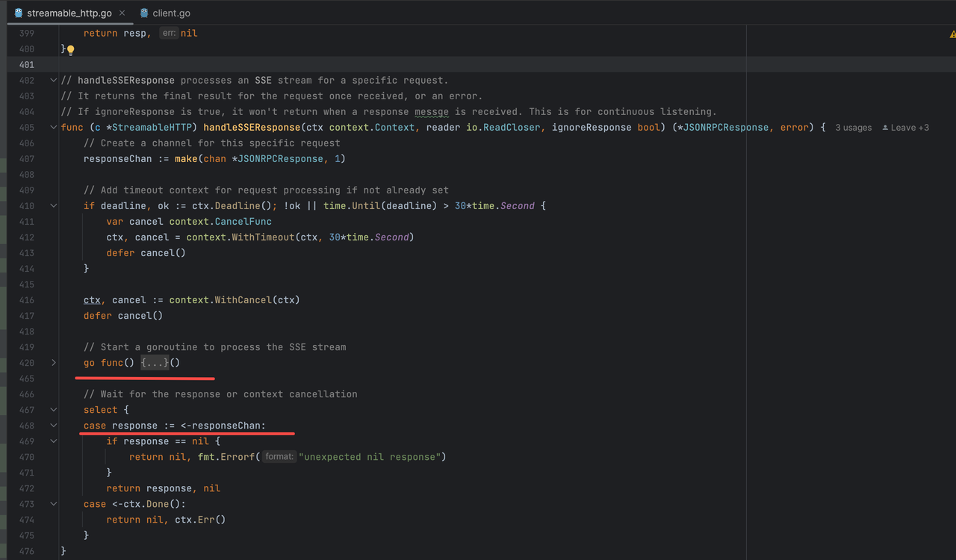Click context.WithCancel on line 416
Image resolution: width=956 pixels, height=560 pixels.
[220, 299]
